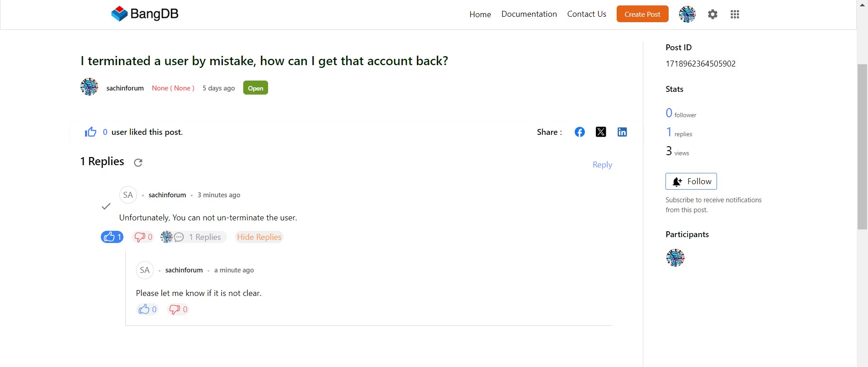Refresh the replies list
Viewport: 868px width, 367px height.
click(138, 162)
